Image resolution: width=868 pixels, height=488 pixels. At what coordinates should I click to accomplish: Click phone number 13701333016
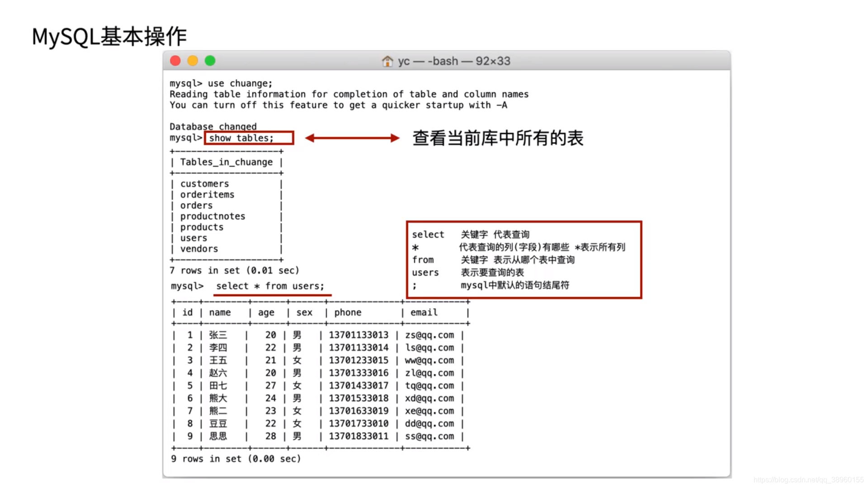pos(359,373)
